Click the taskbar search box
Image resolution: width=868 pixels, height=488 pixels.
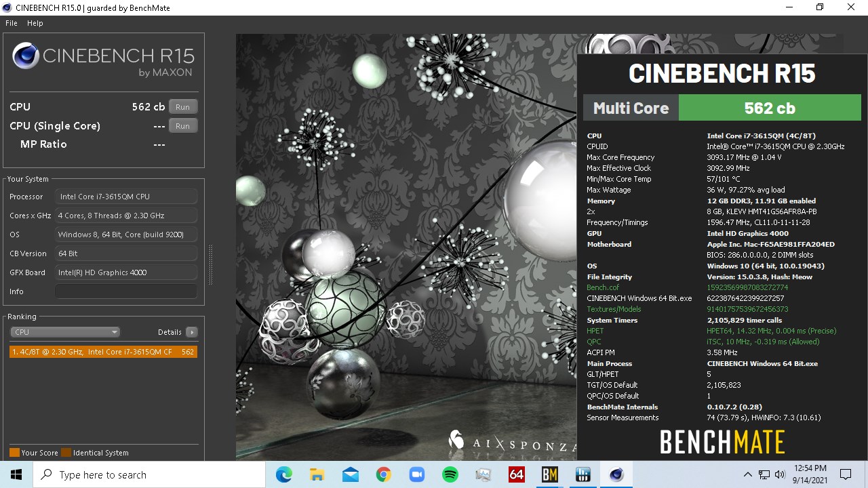[x=149, y=474]
